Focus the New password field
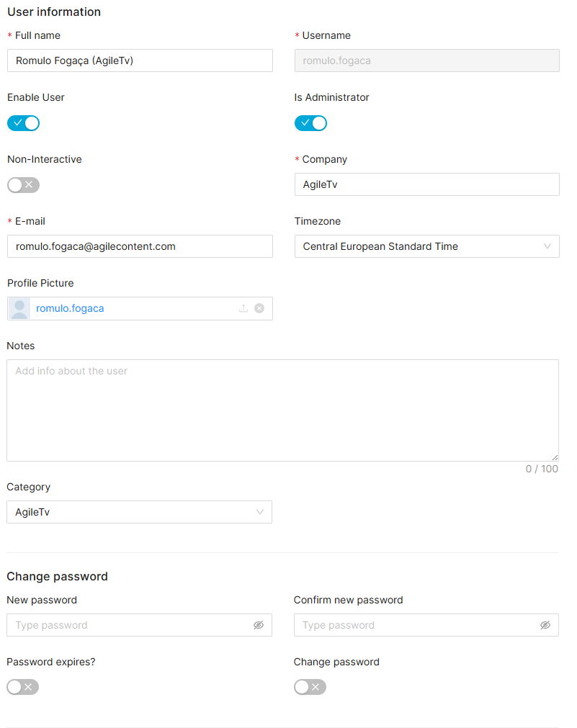The image size is (577, 728). pyautogui.click(x=130, y=625)
